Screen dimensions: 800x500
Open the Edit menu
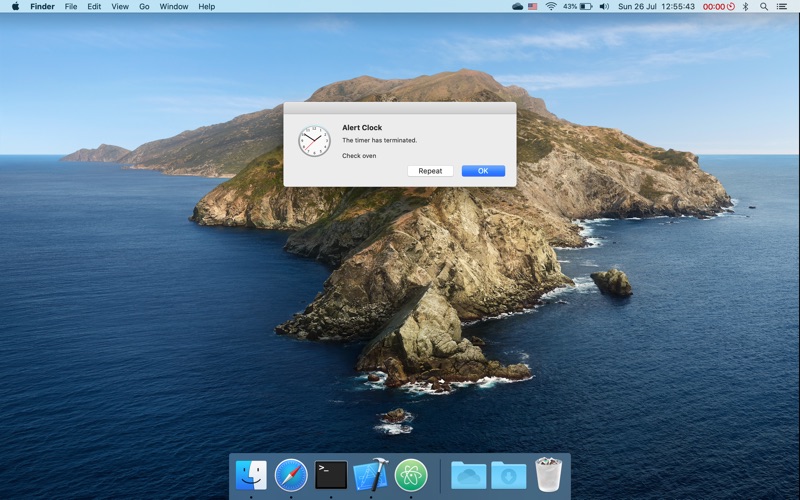94,7
